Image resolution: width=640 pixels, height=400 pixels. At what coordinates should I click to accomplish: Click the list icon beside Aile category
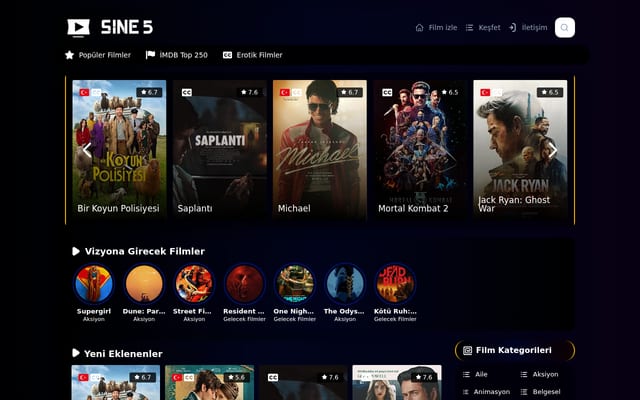coord(466,374)
